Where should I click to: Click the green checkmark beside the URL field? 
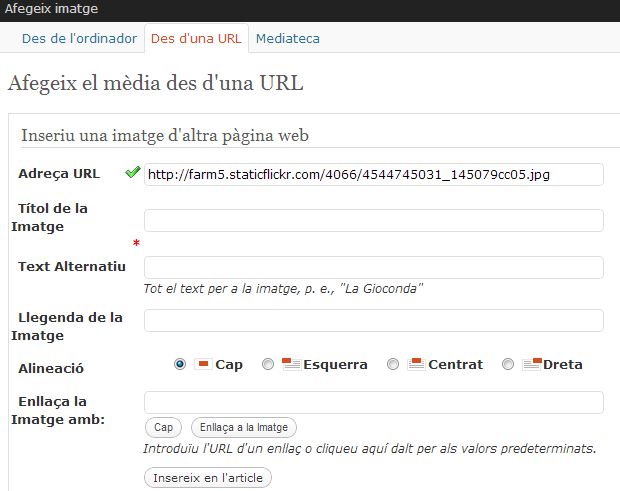tap(132, 173)
